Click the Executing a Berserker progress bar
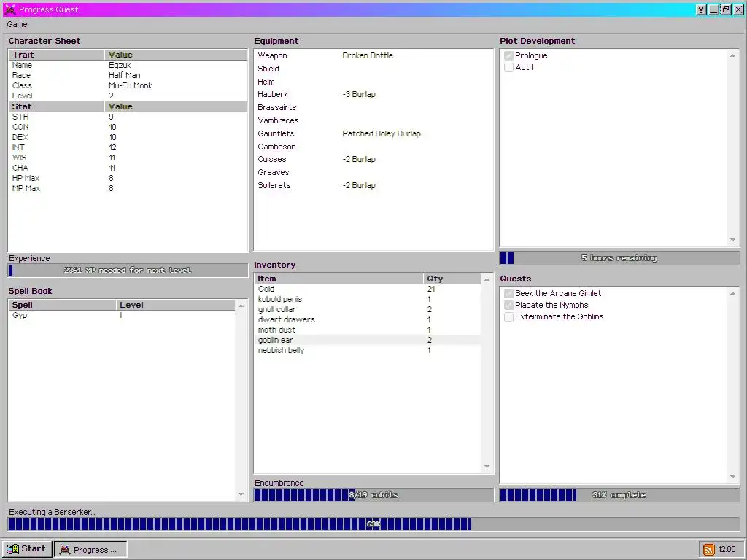The height and width of the screenshot is (560, 747). [x=373, y=524]
